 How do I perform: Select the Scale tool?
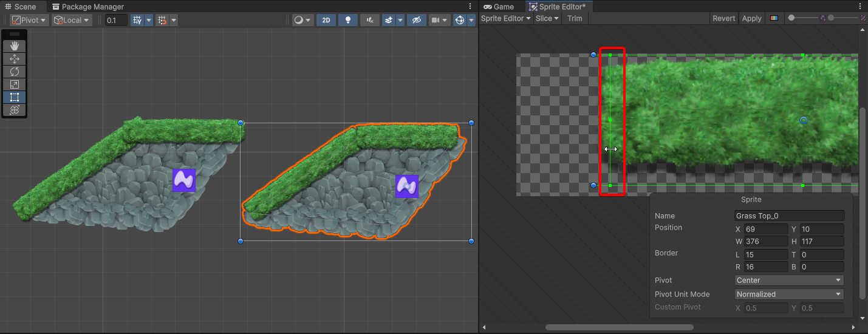point(15,84)
